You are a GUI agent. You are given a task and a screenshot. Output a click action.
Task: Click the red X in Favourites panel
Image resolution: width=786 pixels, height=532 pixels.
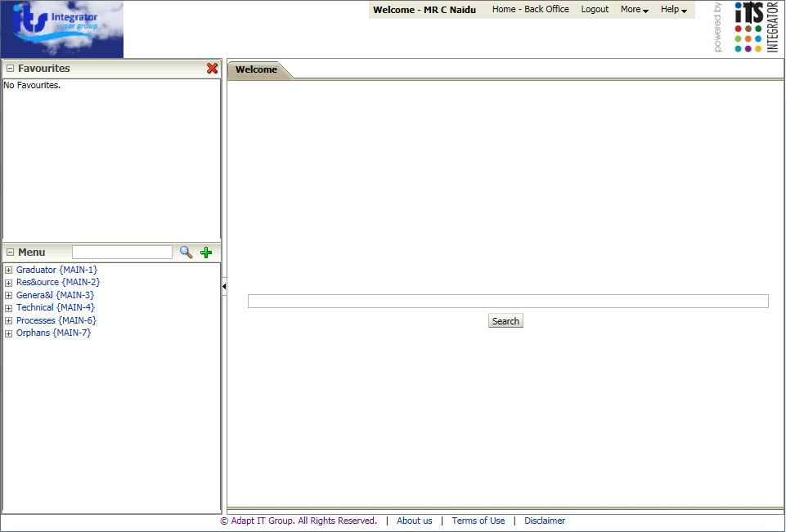tap(213, 69)
